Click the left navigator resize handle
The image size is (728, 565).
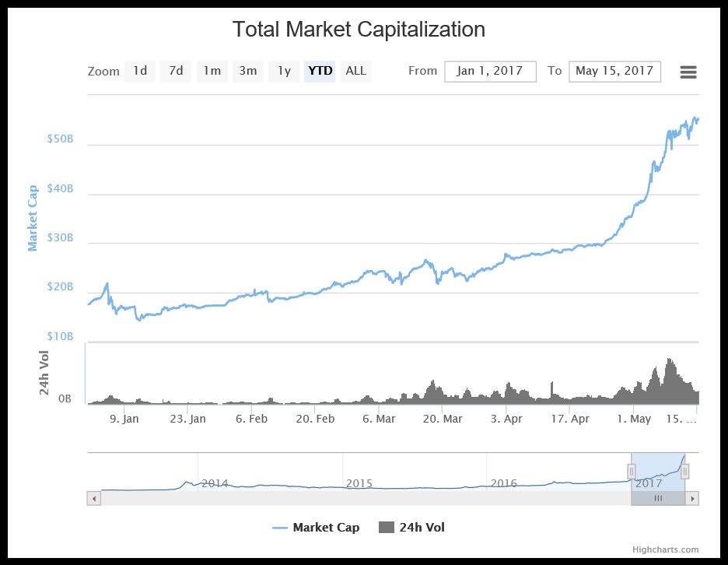tap(632, 471)
